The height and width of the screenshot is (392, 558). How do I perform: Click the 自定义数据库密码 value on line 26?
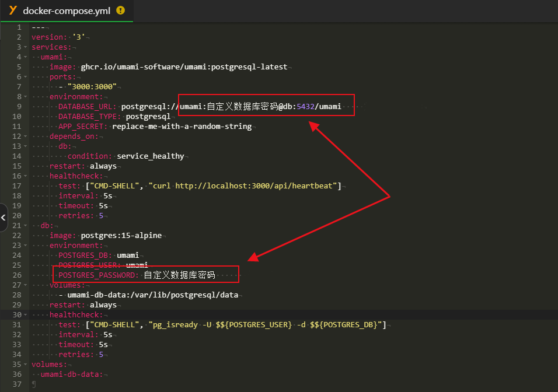(x=179, y=275)
